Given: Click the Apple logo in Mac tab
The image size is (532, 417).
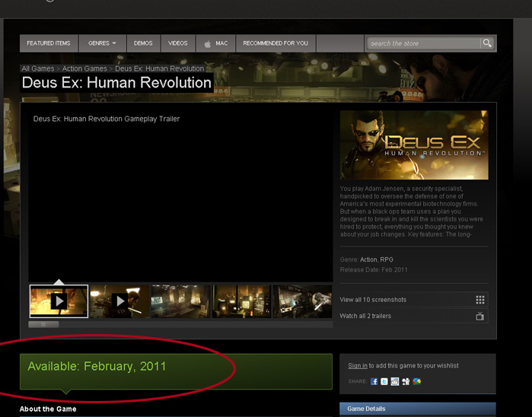Looking at the screenshot, I should tap(208, 44).
